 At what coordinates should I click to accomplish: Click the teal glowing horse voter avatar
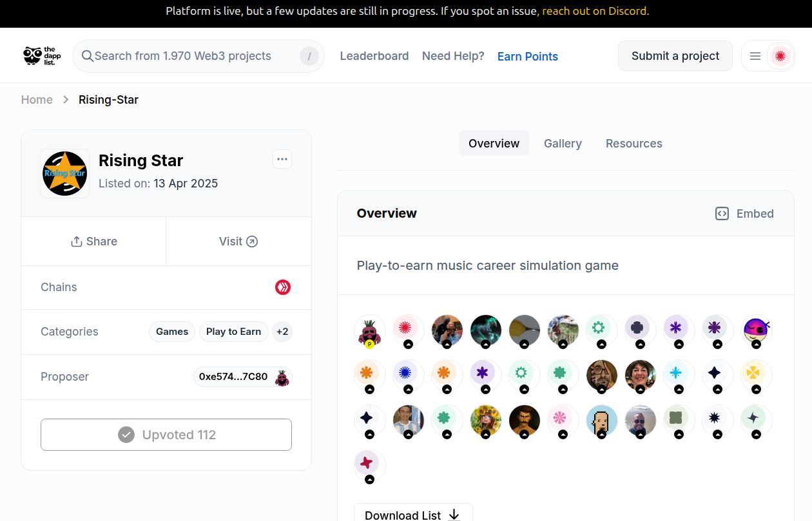click(x=485, y=331)
